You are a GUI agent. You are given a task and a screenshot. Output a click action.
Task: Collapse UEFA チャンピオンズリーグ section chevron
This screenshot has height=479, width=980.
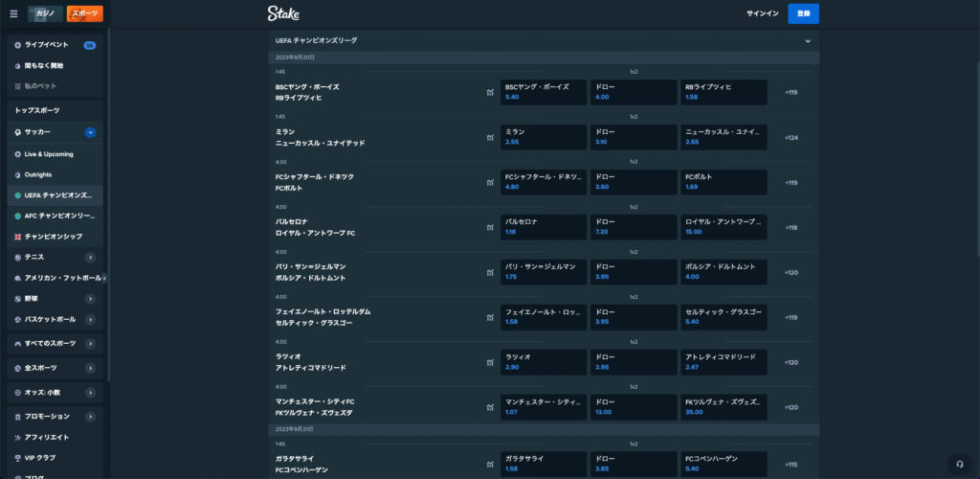point(808,40)
